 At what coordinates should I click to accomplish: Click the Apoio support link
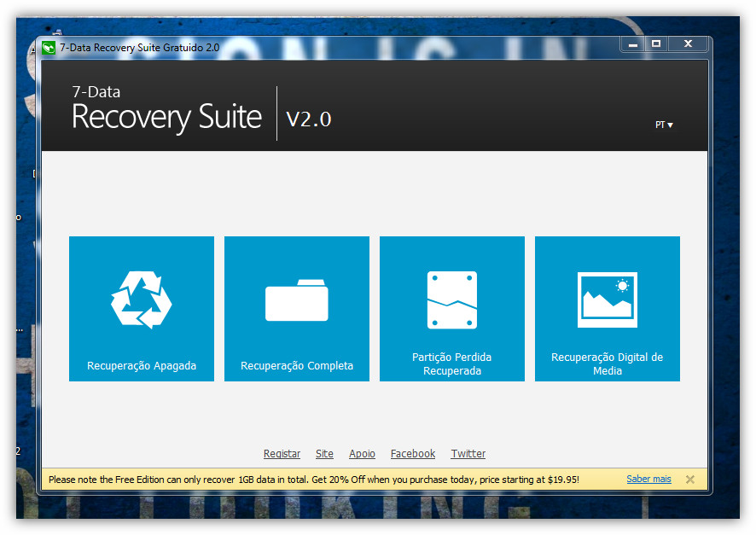pos(362,454)
